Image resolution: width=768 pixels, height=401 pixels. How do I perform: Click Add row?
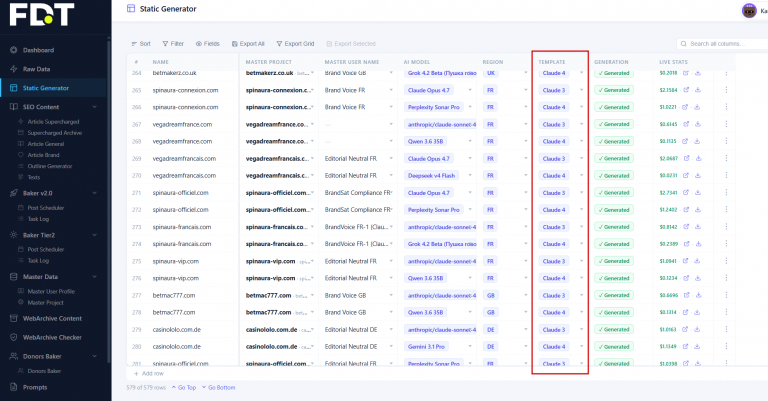tap(149, 373)
